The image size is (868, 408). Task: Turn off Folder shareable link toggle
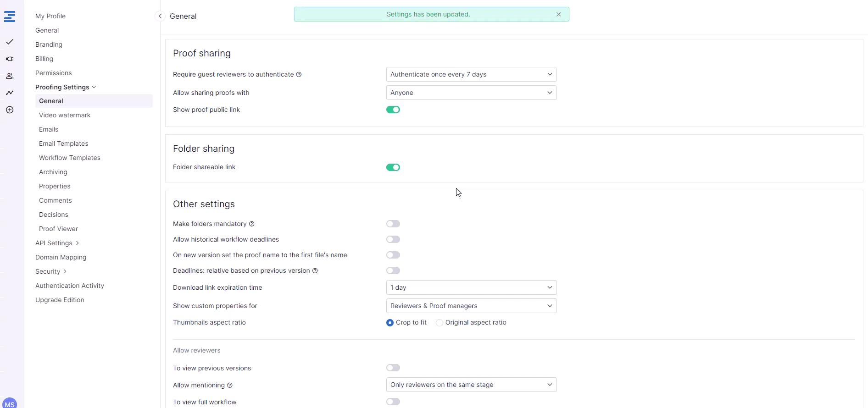[x=393, y=167]
